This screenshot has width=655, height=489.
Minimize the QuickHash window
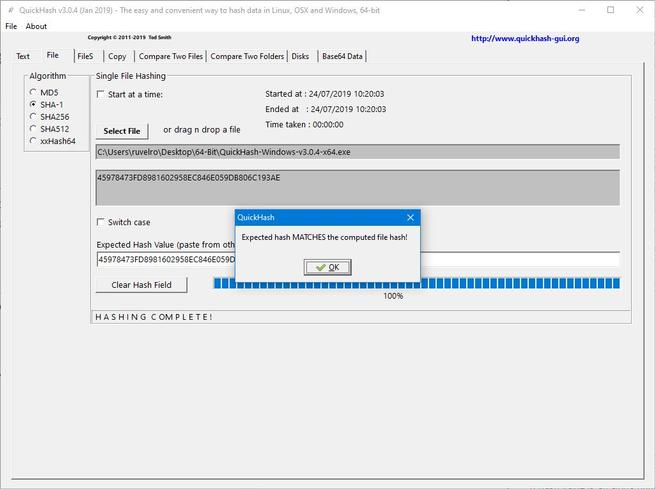tap(581, 10)
